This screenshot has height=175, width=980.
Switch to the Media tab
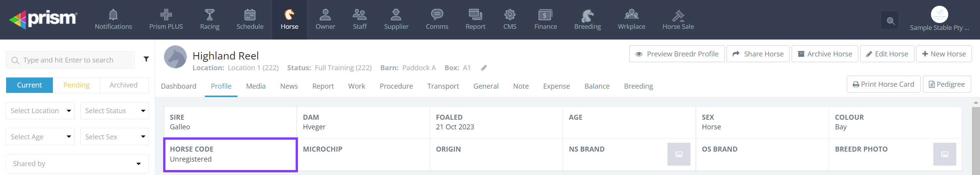point(256,86)
